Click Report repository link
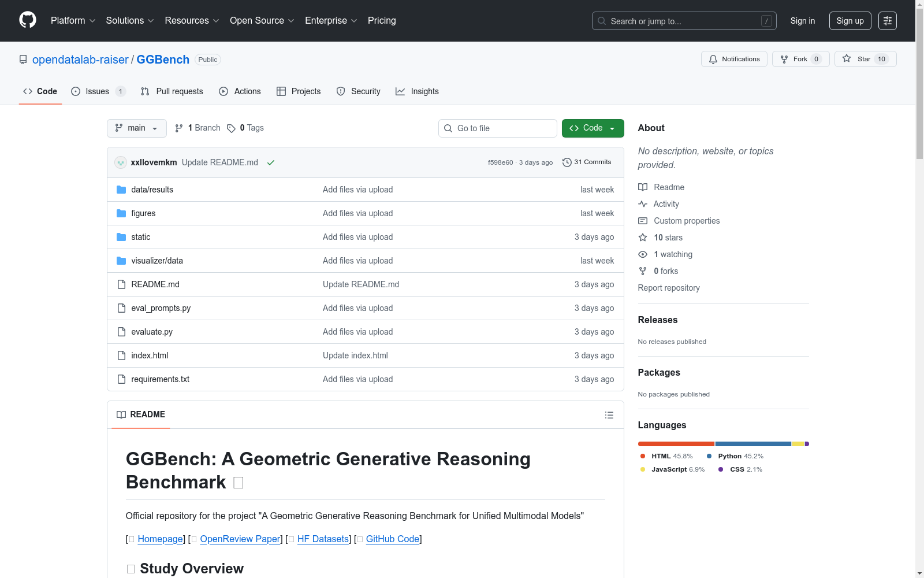Screen dimensions: 924x578 tap(669, 288)
